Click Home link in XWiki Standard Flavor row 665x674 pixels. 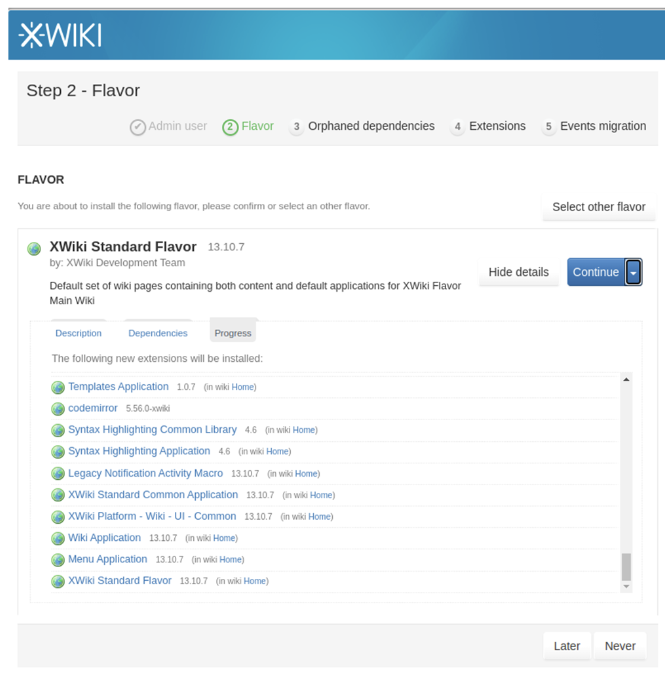tap(255, 581)
